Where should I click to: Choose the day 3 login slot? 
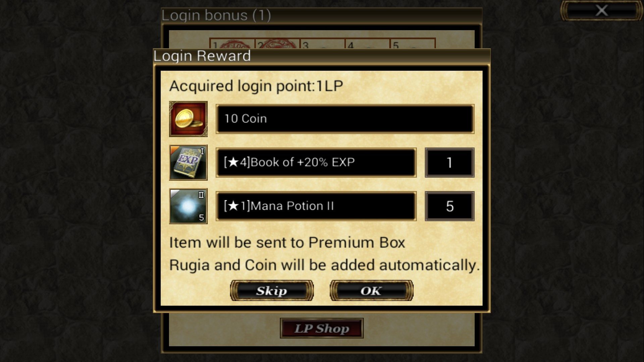(x=323, y=44)
